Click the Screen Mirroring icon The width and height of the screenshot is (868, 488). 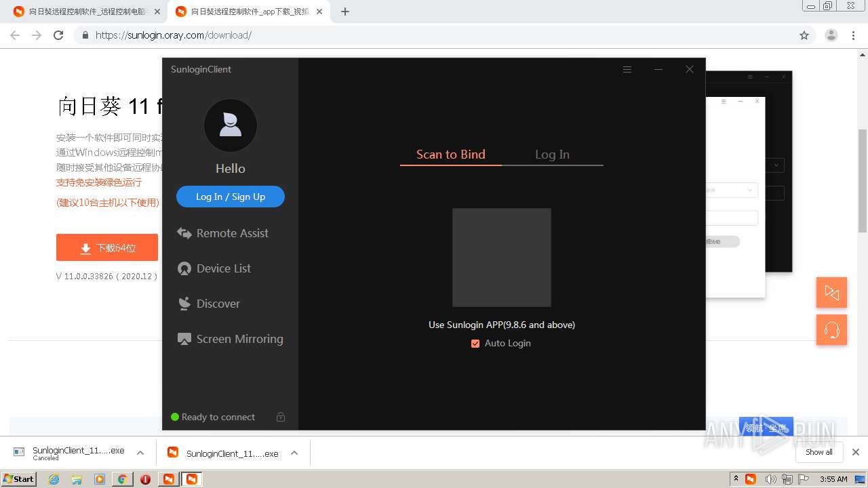pyautogui.click(x=184, y=339)
